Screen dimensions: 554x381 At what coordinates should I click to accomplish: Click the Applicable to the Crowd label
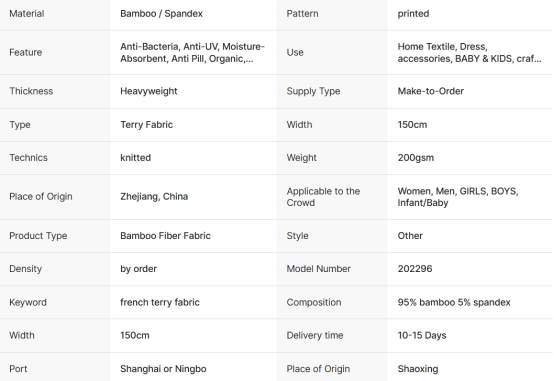pos(323,197)
